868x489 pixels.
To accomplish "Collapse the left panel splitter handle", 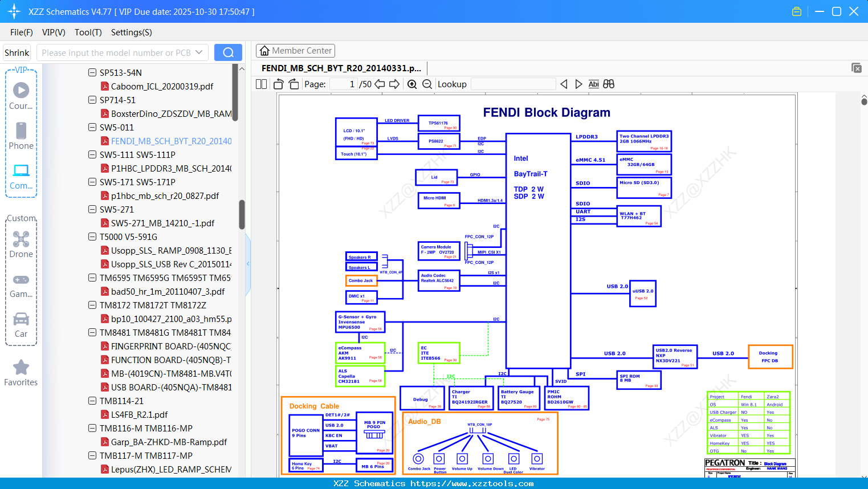I will point(248,263).
